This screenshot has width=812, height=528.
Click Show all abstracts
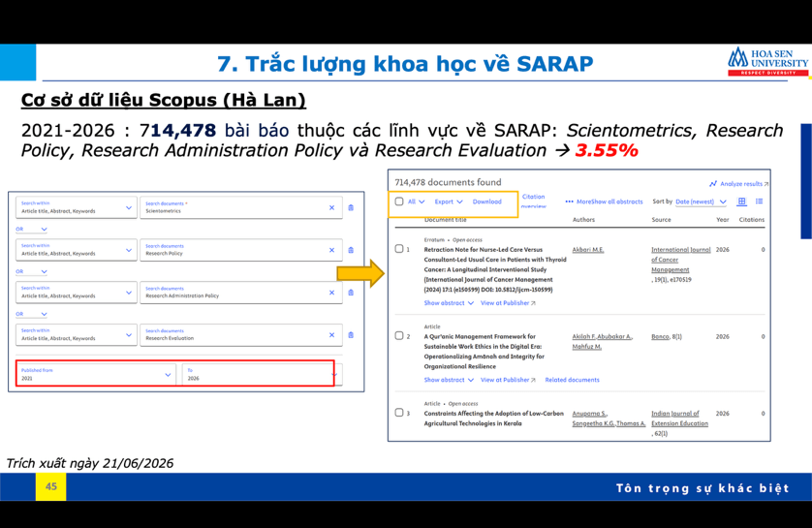click(617, 202)
